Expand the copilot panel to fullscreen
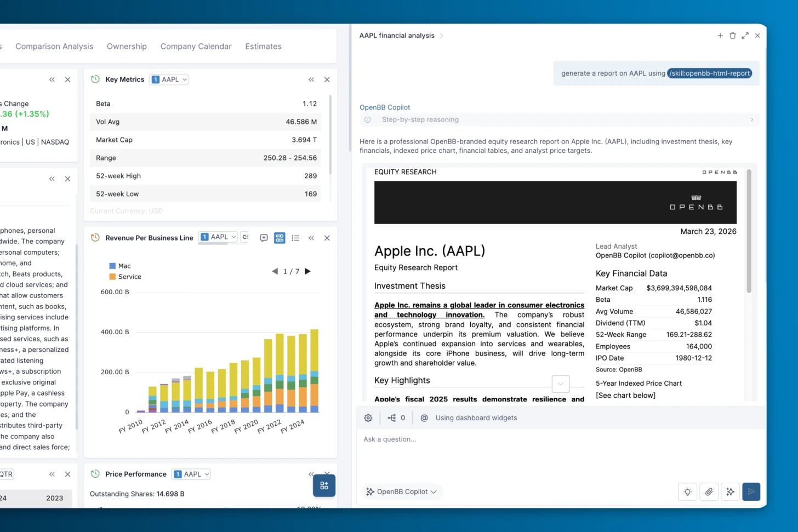Image resolution: width=798 pixels, height=532 pixels. coord(745,36)
